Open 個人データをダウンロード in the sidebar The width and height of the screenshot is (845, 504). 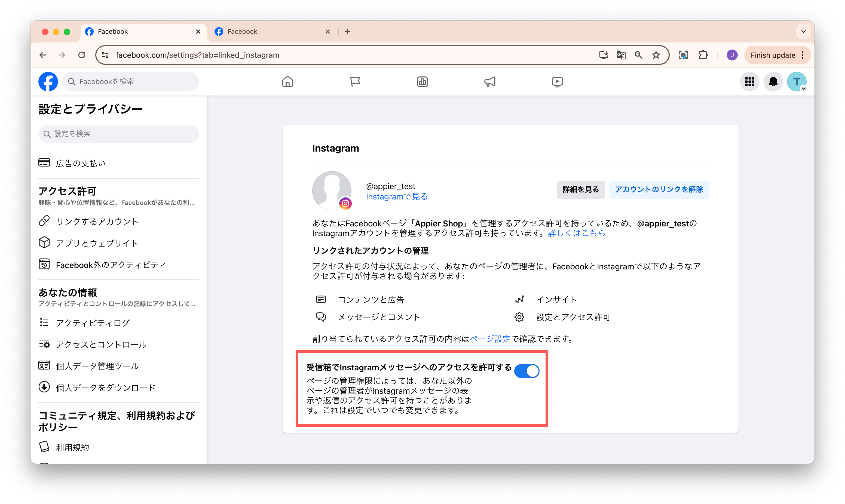pyautogui.click(x=118, y=388)
